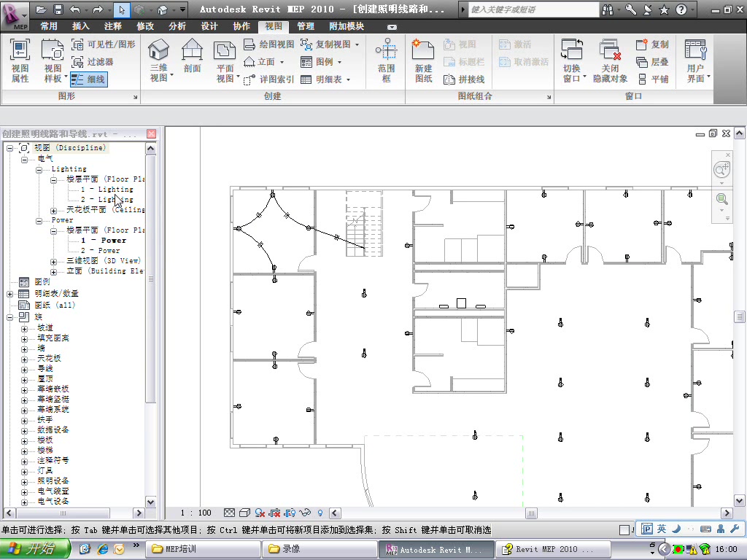Screen dimensions: 747x560
Task: Click the Drafting View (绘图视图) icon
Action: click(268, 42)
